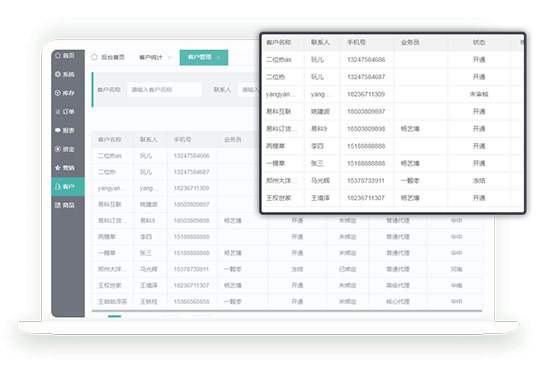Click 核心代理 in the last table row
This screenshot has height=372, width=548.
398,301
